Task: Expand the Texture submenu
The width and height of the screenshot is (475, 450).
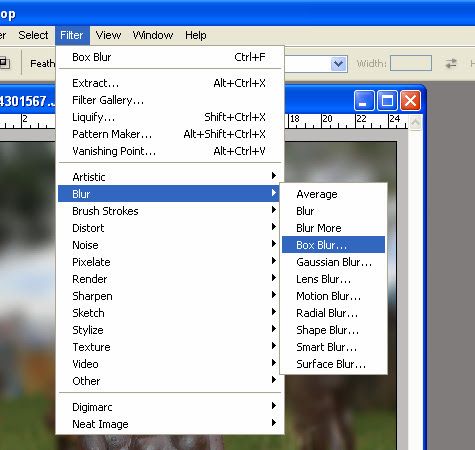Action: tap(170, 347)
